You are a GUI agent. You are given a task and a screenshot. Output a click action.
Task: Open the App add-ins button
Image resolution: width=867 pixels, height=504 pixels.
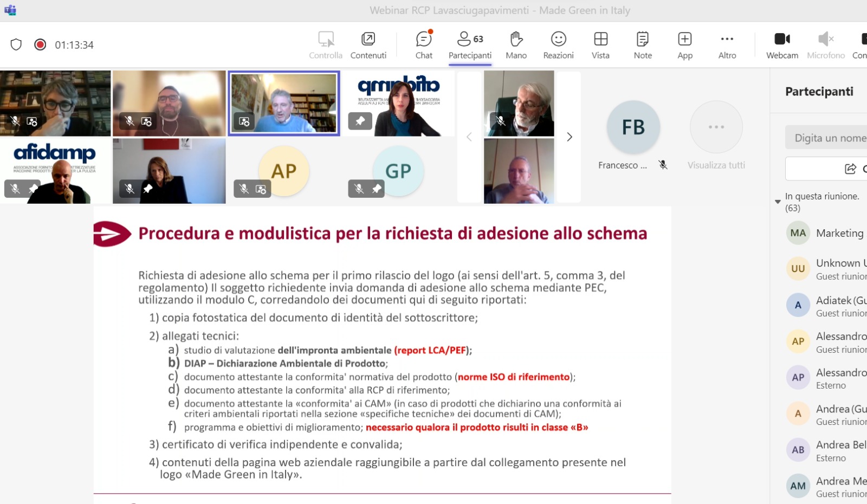click(685, 45)
